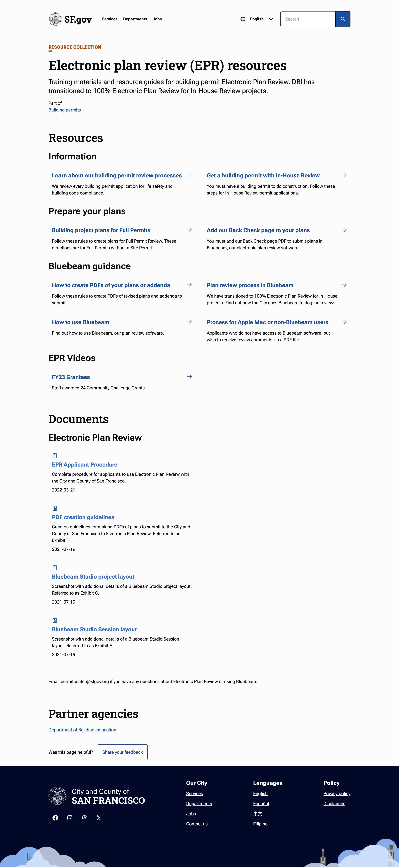Viewport: 399px width, 868px height.
Task: Click into the Search input field
Action: (x=308, y=19)
